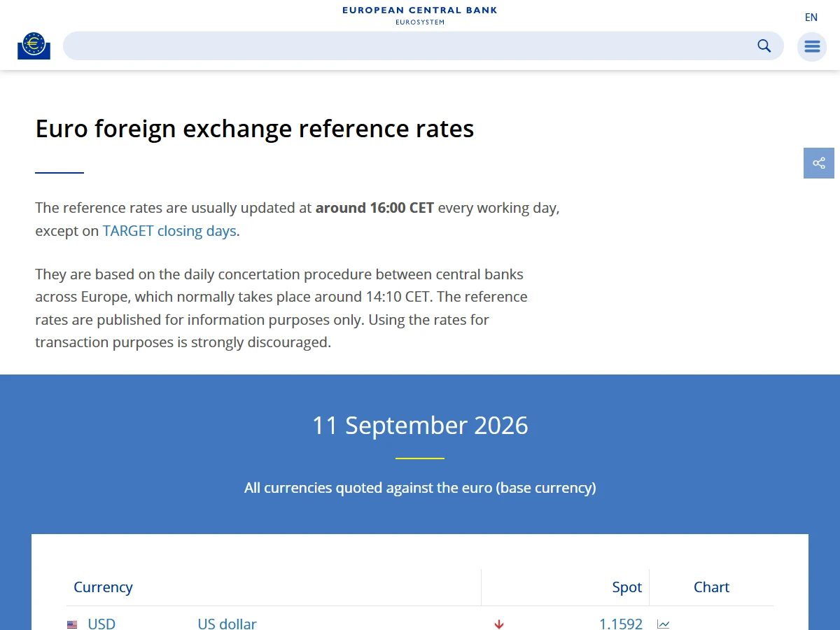Click the search magnifier icon
The width and height of the screenshot is (840, 630).
click(764, 45)
